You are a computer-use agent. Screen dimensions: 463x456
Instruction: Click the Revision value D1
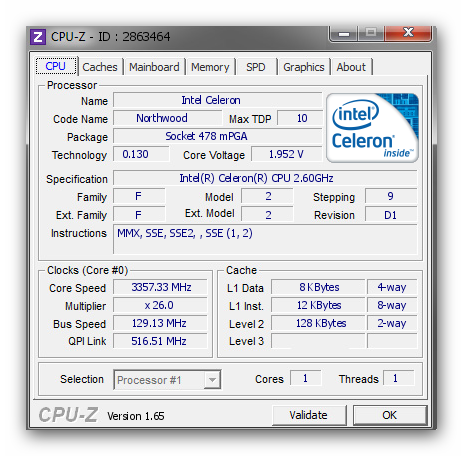[391, 214]
